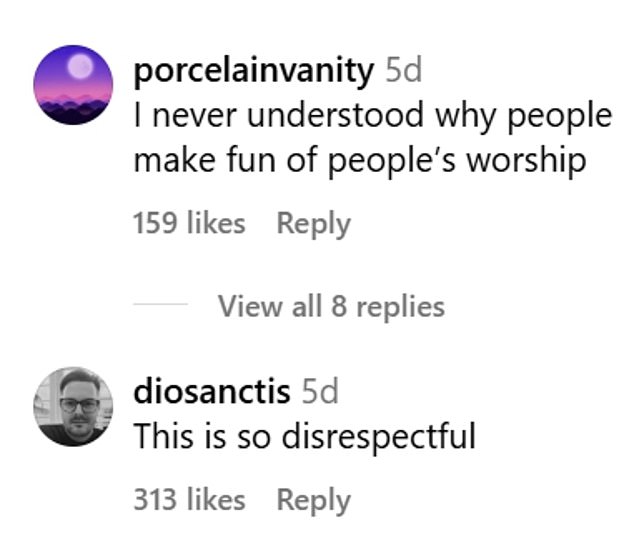Click the 5d timestamp next to porcelainvanity
Viewport: 634px width, 535px height.
pyautogui.click(x=403, y=70)
